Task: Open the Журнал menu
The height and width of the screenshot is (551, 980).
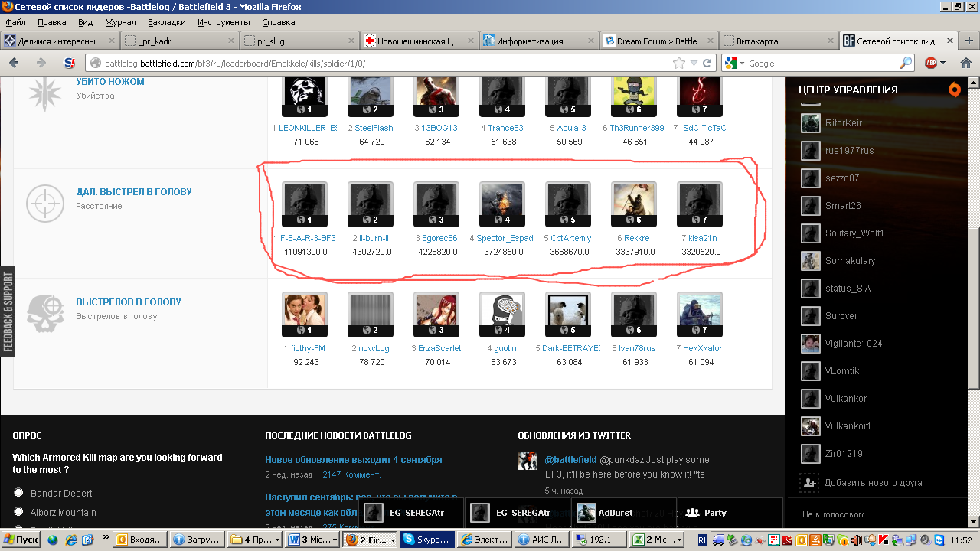Action: (120, 22)
